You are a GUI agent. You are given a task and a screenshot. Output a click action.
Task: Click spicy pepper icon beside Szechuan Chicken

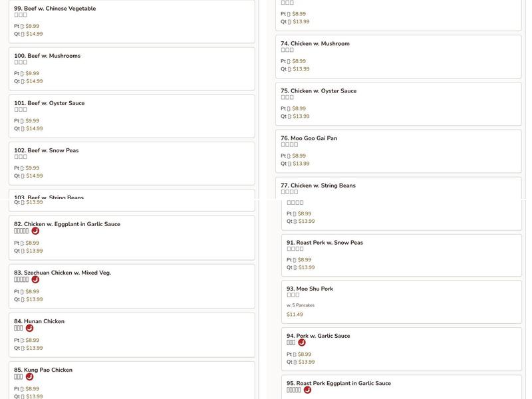tap(35, 280)
